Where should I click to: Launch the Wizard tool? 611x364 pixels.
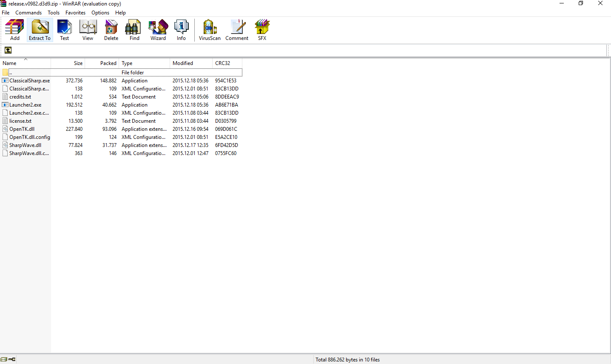click(158, 30)
